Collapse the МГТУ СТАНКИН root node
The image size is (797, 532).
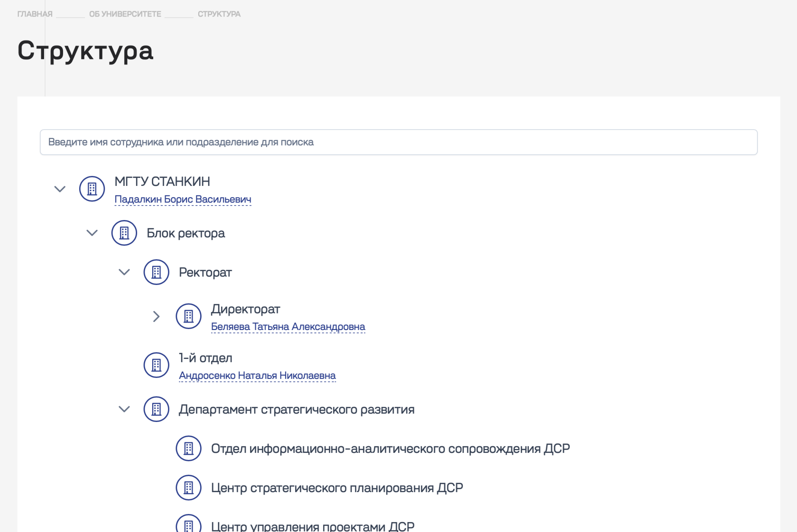coord(60,189)
